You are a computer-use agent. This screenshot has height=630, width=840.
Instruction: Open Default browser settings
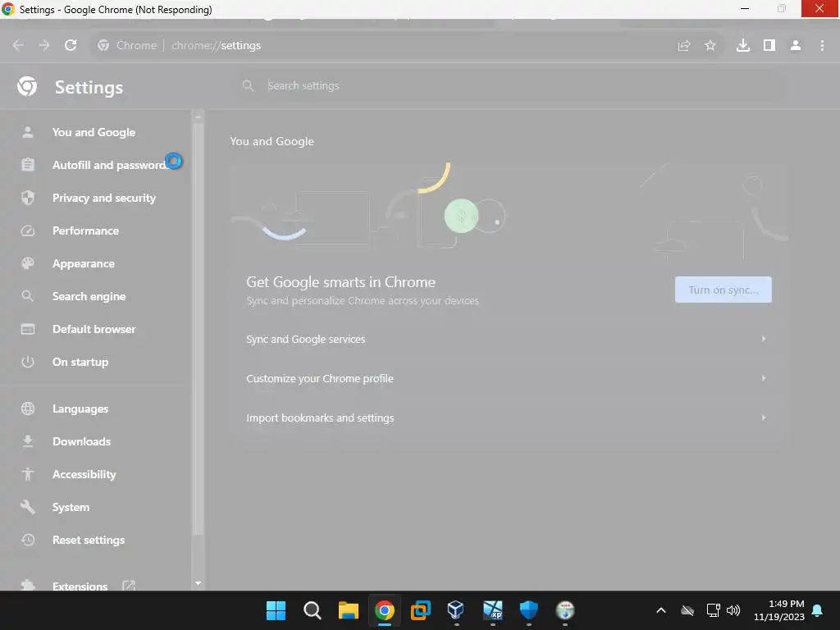[x=94, y=329]
